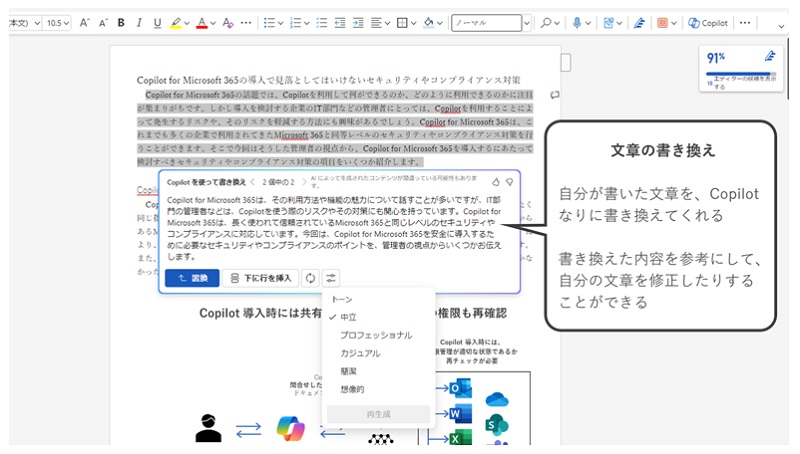Expand the dictation options dropdown arrow
This screenshot has height=454, width=800.
(x=588, y=23)
